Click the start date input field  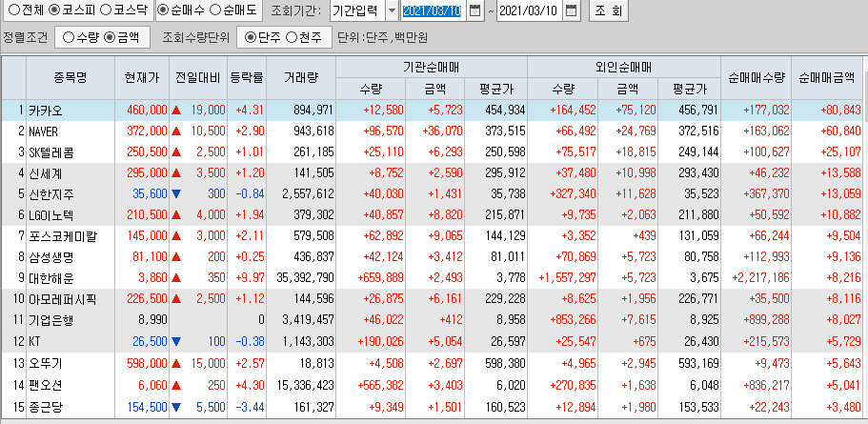click(x=434, y=10)
